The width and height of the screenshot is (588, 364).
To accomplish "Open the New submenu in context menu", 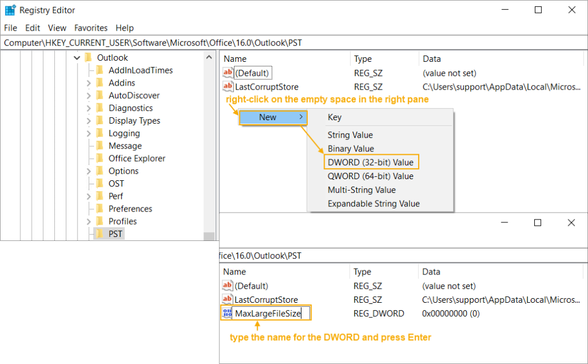I will point(273,117).
